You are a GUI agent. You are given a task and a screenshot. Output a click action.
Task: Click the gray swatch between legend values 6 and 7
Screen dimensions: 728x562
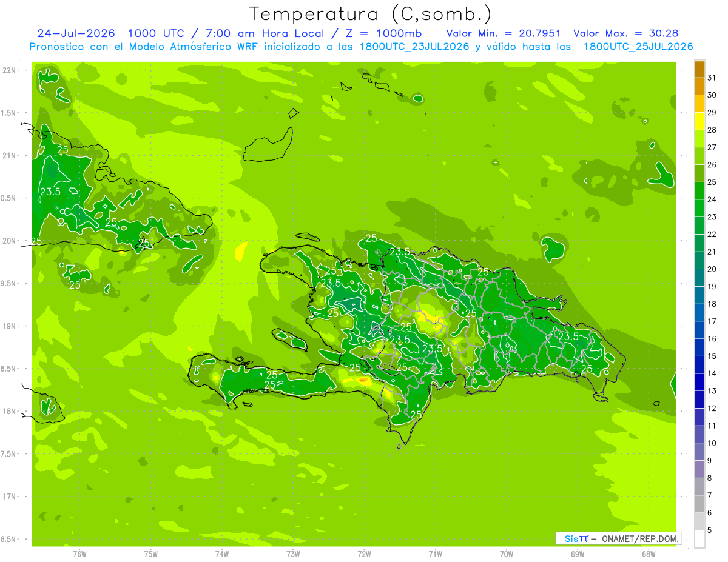pyautogui.click(x=700, y=504)
